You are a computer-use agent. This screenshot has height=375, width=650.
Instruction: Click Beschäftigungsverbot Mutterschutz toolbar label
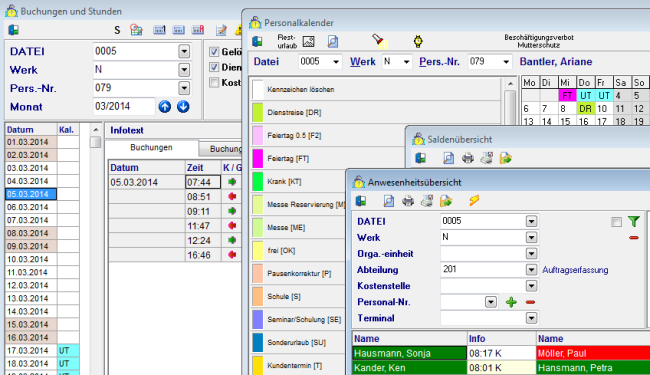(x=539, y=41)
